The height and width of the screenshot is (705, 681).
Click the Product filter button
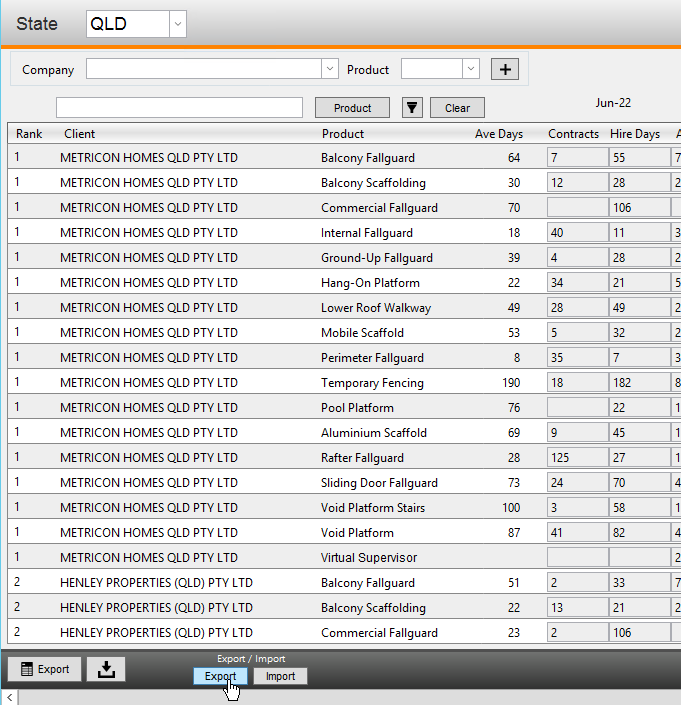coord(352,108)
